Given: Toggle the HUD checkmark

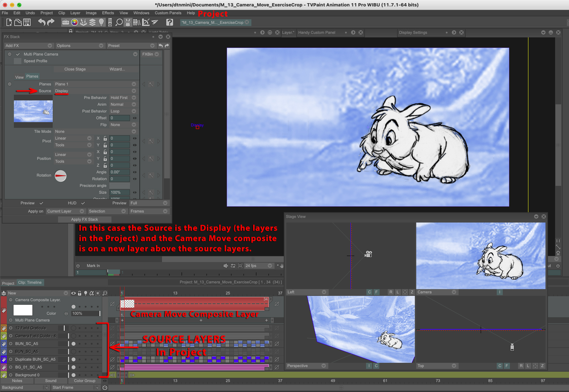Looking at the screenshot, I should (83, 203).
